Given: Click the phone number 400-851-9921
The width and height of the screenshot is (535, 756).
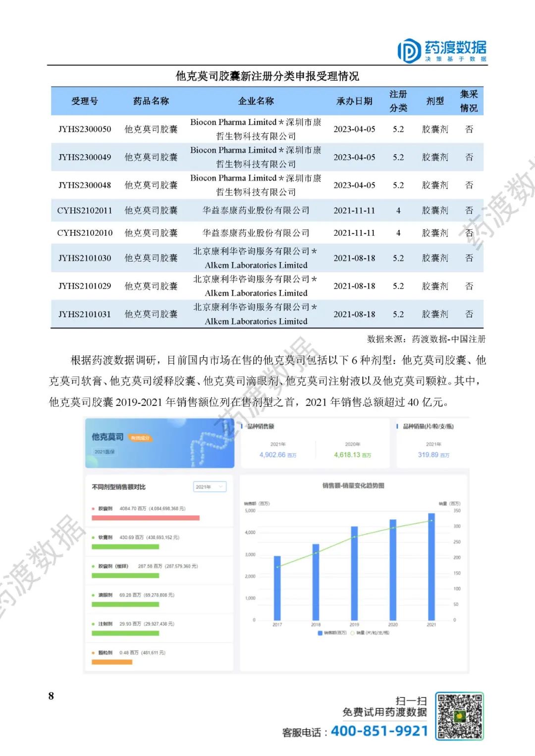Looking at the screenshot, I should point(379,731).
